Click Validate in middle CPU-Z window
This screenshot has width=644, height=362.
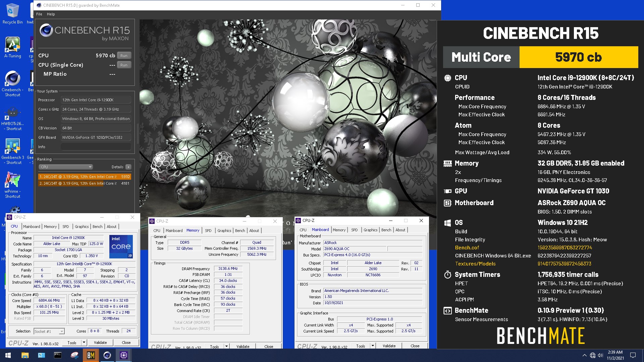click(x=243, y=347)
